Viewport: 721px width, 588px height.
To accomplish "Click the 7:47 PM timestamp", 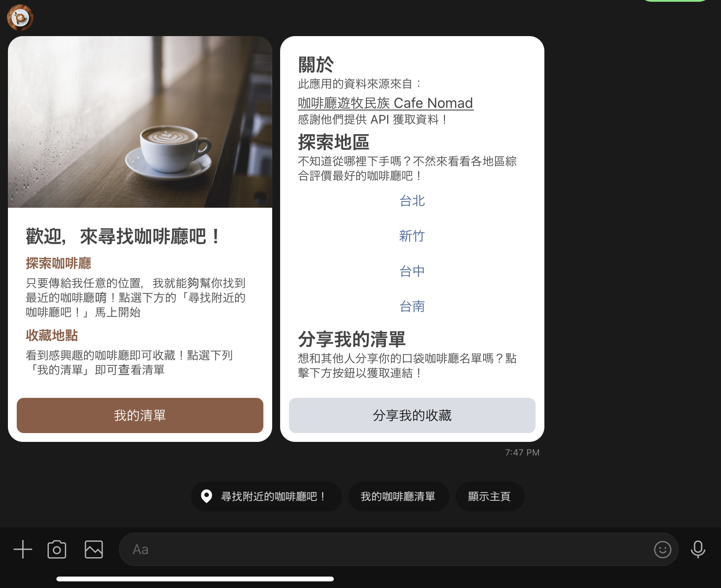I will [522, 452].
